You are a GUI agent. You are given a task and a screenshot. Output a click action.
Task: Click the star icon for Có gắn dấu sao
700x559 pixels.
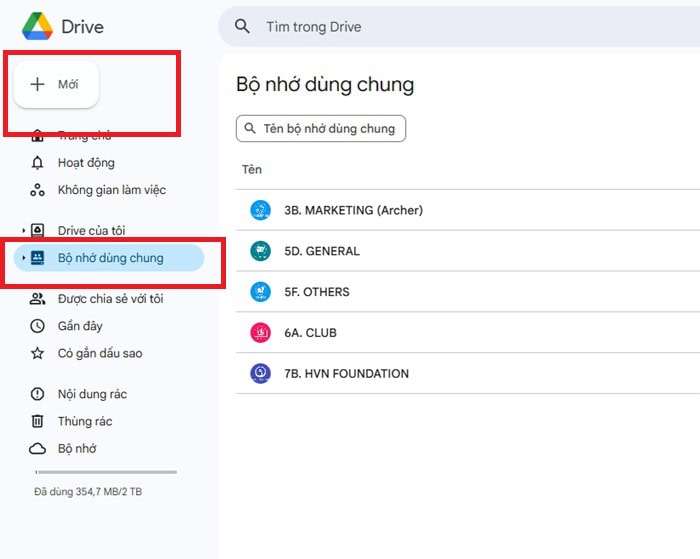[38, 353]
